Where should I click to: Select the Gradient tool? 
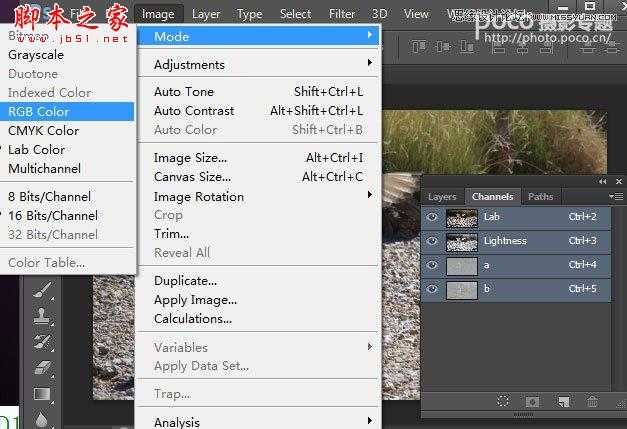pos(42,394)
